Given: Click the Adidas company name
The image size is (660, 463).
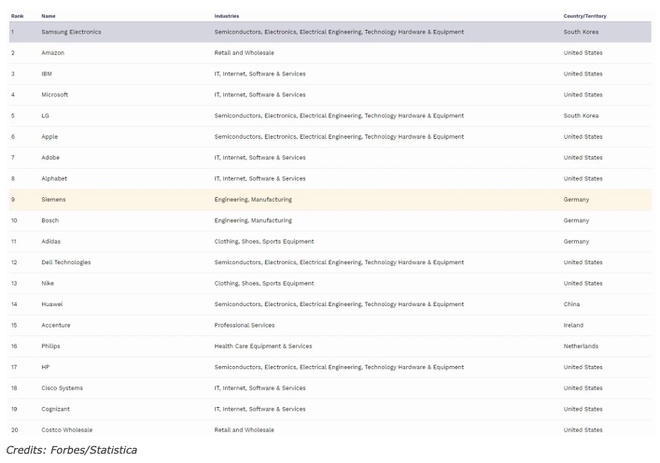Looking at the screenshot, I should pyautogui.click(x=51, y=242).
